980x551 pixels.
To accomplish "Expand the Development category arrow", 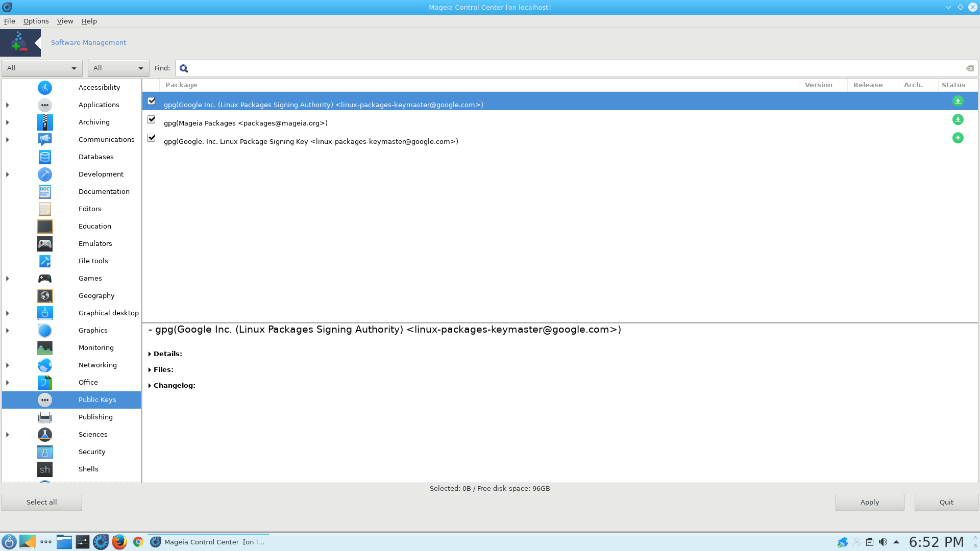I will pos(8,174).
